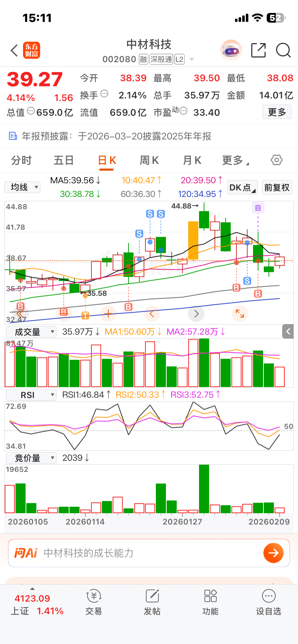The height and width of the screenshot is (644, 298).
Task: Expand chart to fullscreen icon
Action: [x=240, y=314]
